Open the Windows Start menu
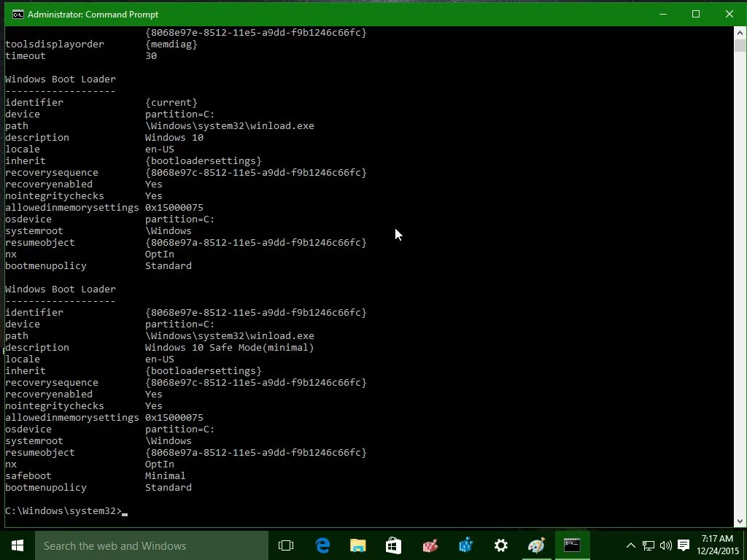Viewport: 747px width, 560px height. [18, 545]
